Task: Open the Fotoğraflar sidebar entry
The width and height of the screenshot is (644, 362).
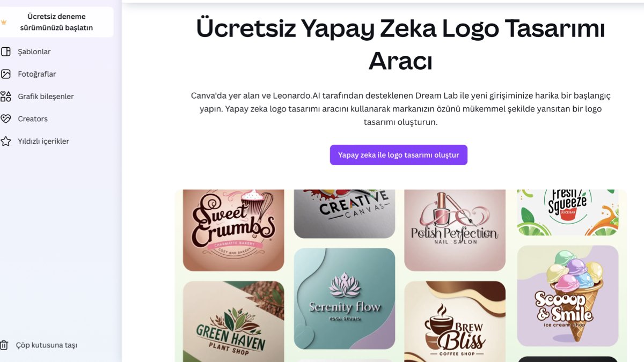Action: (37, 74)
